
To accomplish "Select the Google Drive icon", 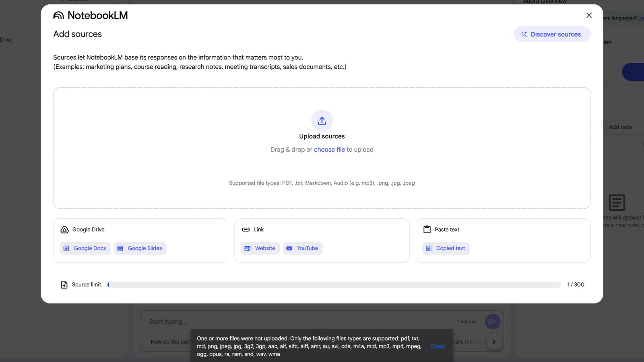I will click(x=64, y=229).
